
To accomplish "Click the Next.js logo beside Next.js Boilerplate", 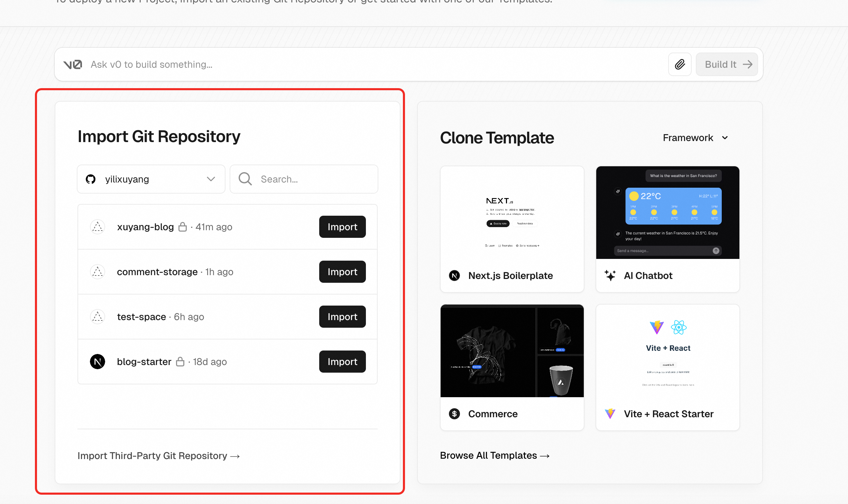I will [454, 276].
